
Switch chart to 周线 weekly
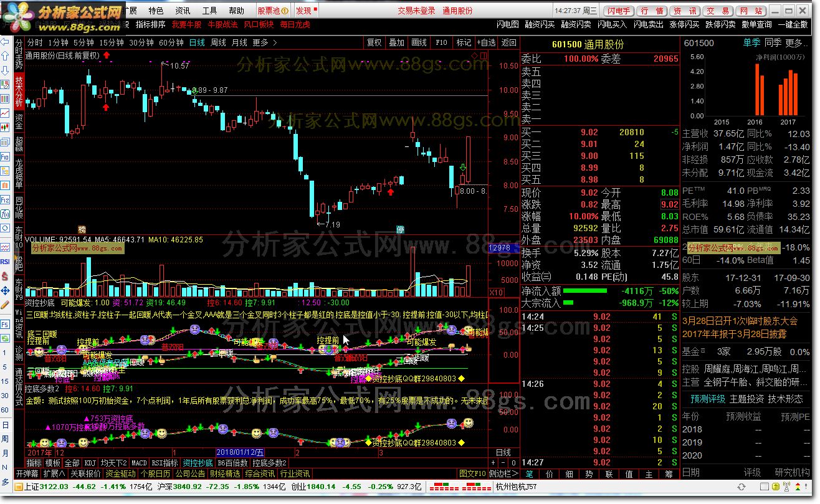(x=218, y=42)
